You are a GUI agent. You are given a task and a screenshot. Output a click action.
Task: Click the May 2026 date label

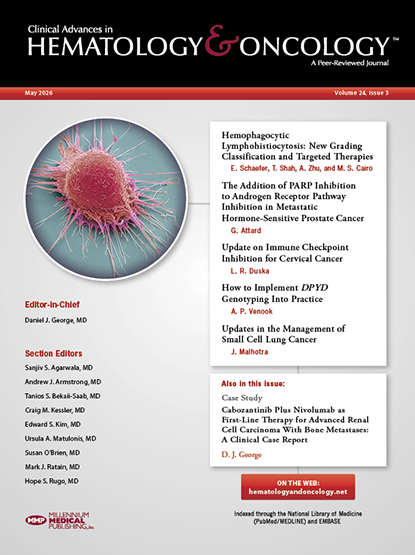coord(39,93)
